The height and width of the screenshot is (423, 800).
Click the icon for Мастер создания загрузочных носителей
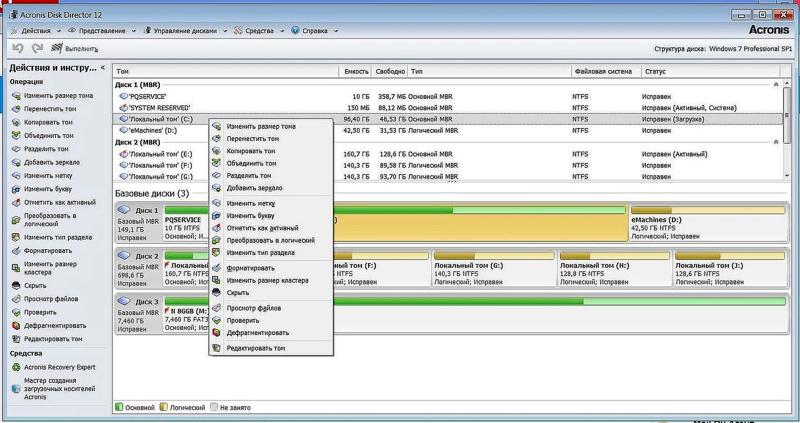[16, 388]
